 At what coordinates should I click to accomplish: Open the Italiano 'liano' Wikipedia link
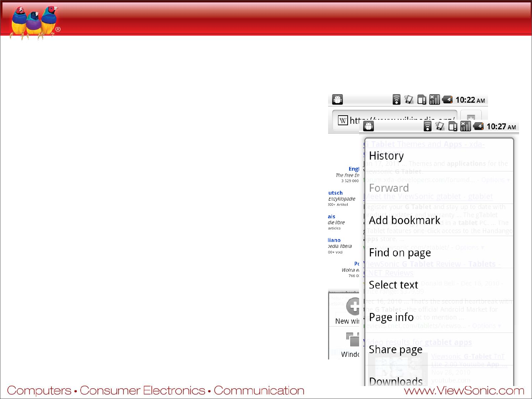click(334, 240)
